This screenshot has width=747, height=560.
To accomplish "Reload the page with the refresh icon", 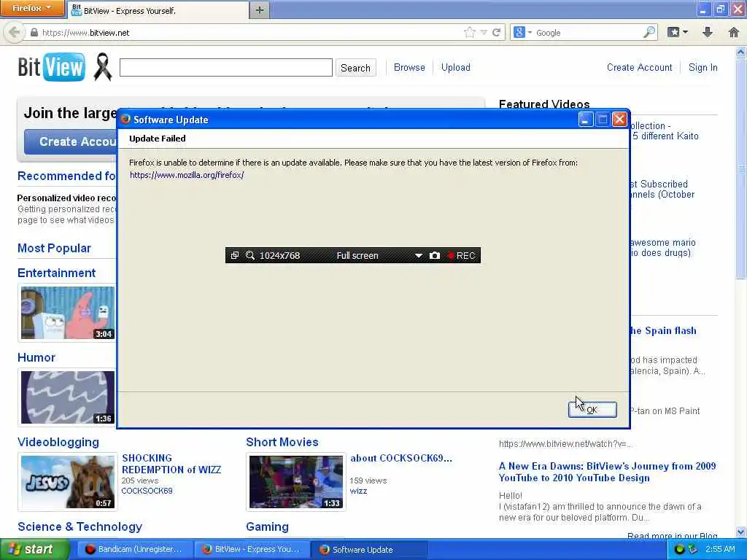I will tap(496, 32).
